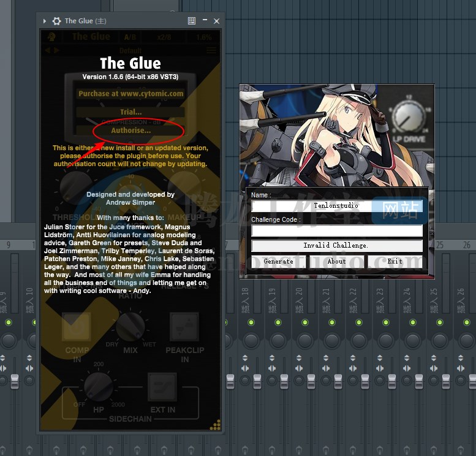Swap left/right channels on track 插入 24
This screenshot has height=456, width=476.
[407, 368]
